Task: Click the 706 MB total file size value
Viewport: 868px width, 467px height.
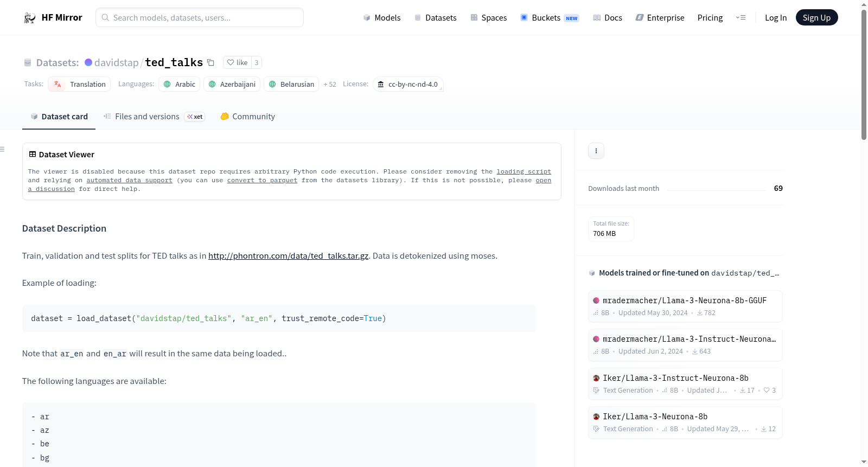Action: (x=604, y=234)
